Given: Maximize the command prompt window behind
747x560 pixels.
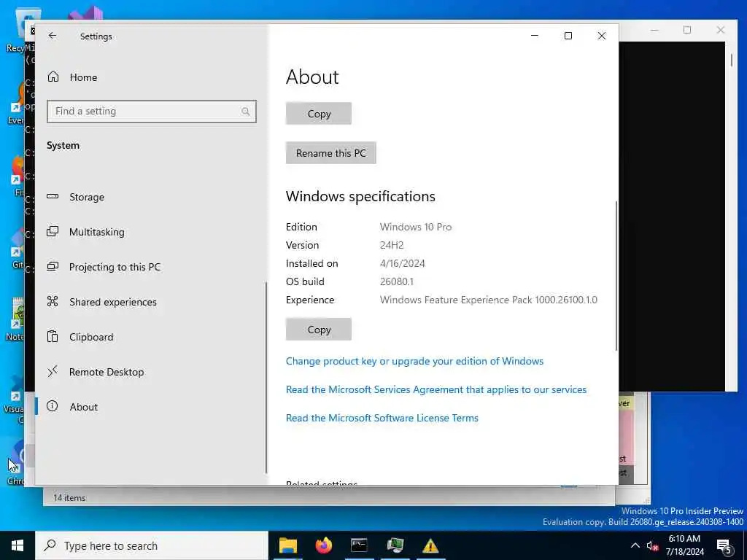Looking at the screenshot, I should (x=687, y=30).
